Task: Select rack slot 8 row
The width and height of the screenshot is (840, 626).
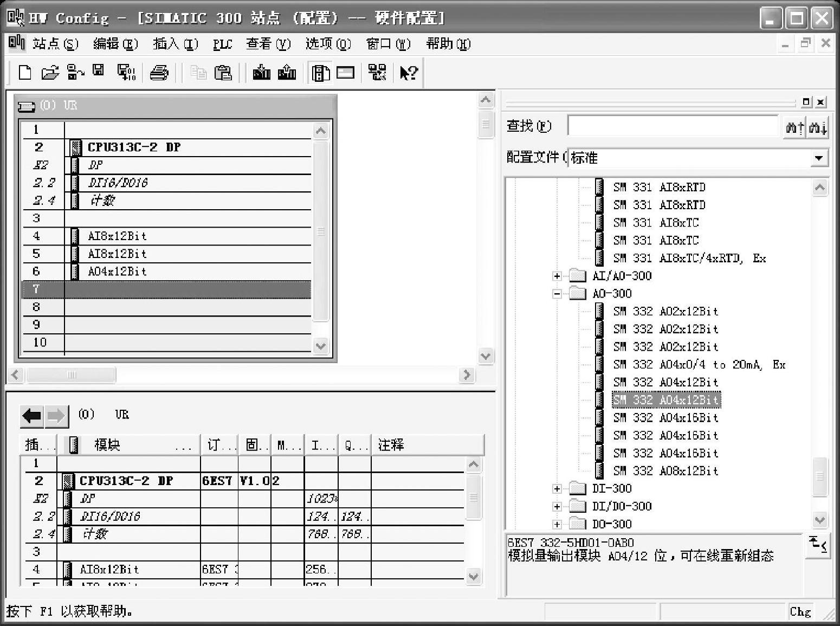Action: 166,307
